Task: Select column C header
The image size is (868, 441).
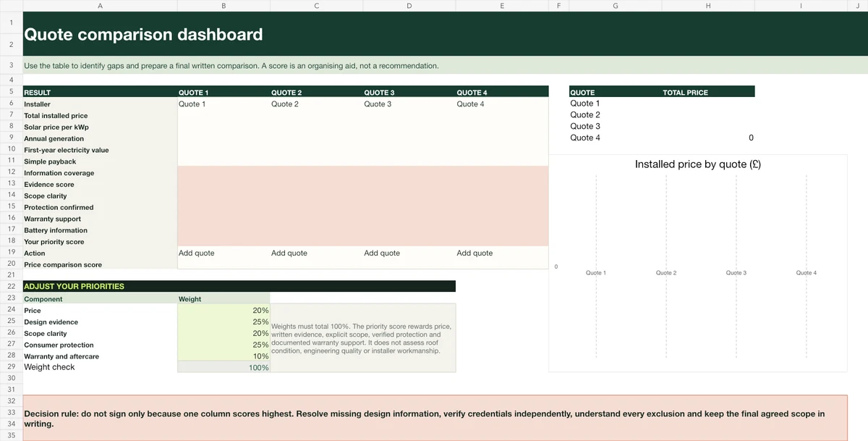Action: 316,6
